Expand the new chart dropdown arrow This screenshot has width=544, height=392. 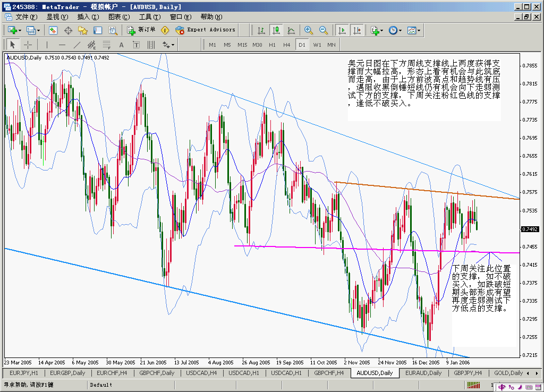click(20, 30)
